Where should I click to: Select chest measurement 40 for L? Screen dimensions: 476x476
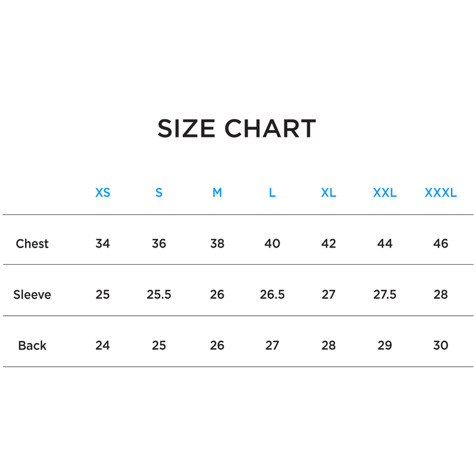tap(272, 243)
